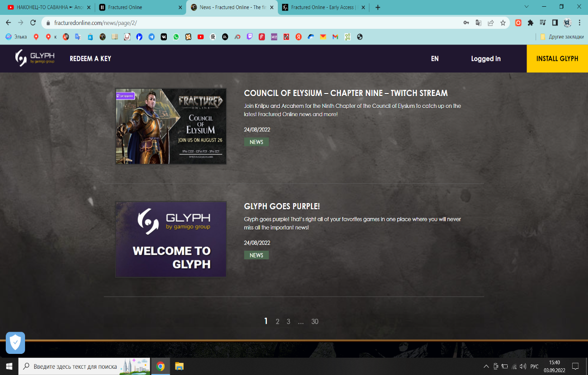Open a new browser tab
The width and height of the screenshot is (588, 375).
tap(377, 7)
